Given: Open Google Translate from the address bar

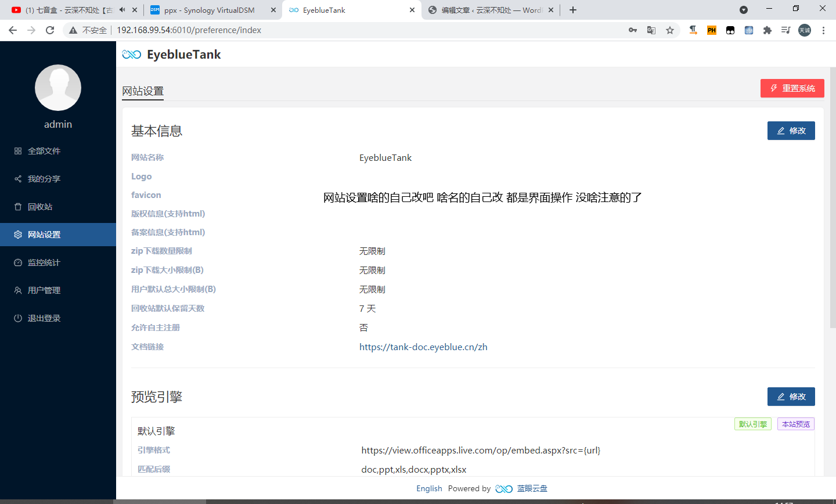Looking at the screenshot, I should [x=651, y=30].
